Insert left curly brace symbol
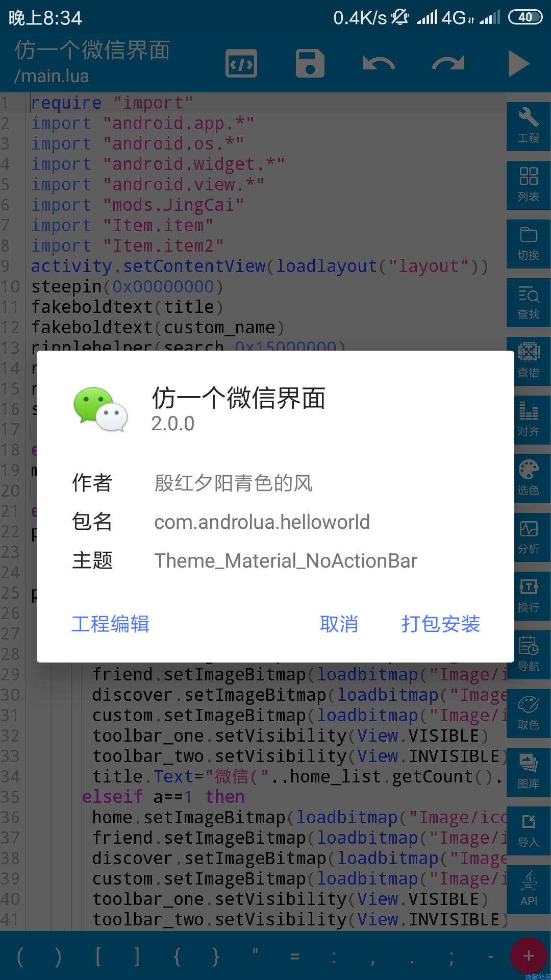The image size is (551, 980). point(177,956)
